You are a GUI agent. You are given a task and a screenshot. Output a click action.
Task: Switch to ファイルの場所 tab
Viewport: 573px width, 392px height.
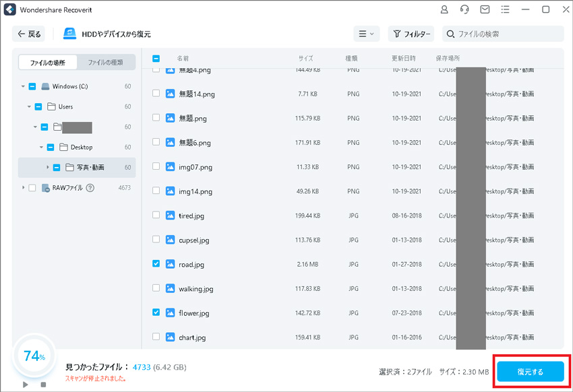pos(47,63)
